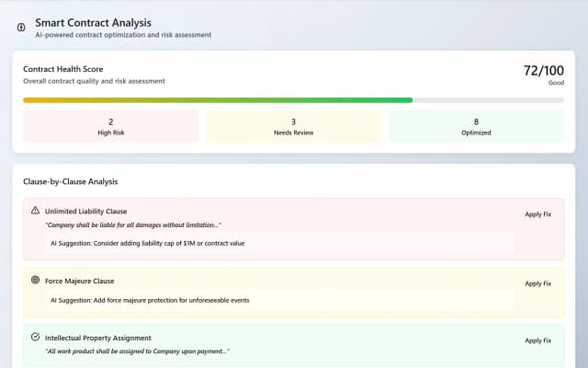
Task: Click the Contract Health Score heading
Action: 63,69
